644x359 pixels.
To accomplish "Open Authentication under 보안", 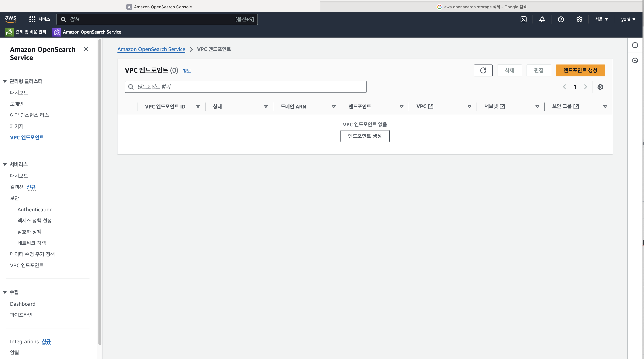I will tap(35, 210).
